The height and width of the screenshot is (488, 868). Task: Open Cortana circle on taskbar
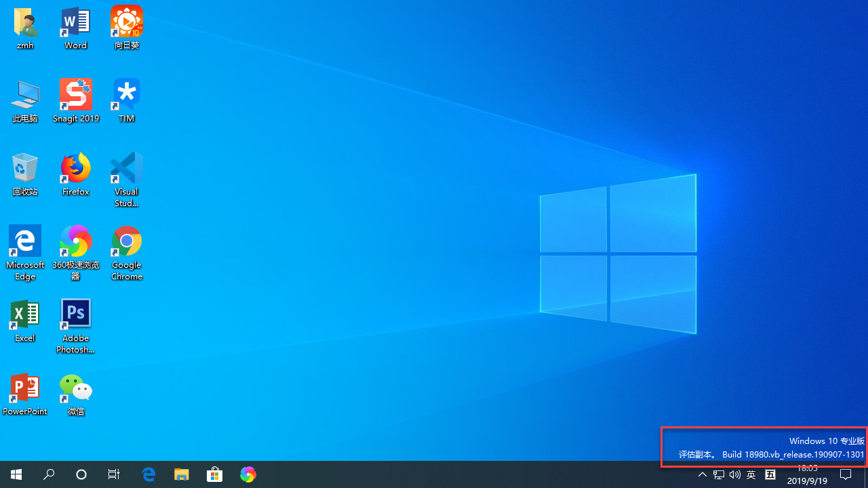click(x=81, y=474)
